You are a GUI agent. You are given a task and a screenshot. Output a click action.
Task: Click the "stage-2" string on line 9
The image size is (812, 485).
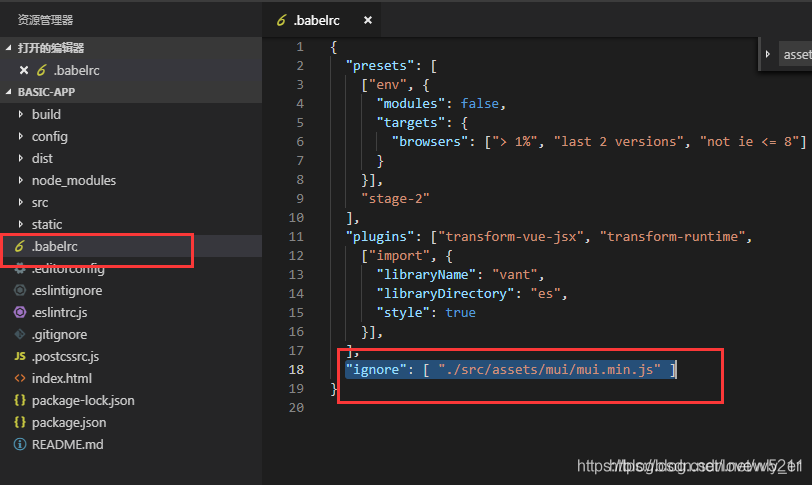[395, 199]
